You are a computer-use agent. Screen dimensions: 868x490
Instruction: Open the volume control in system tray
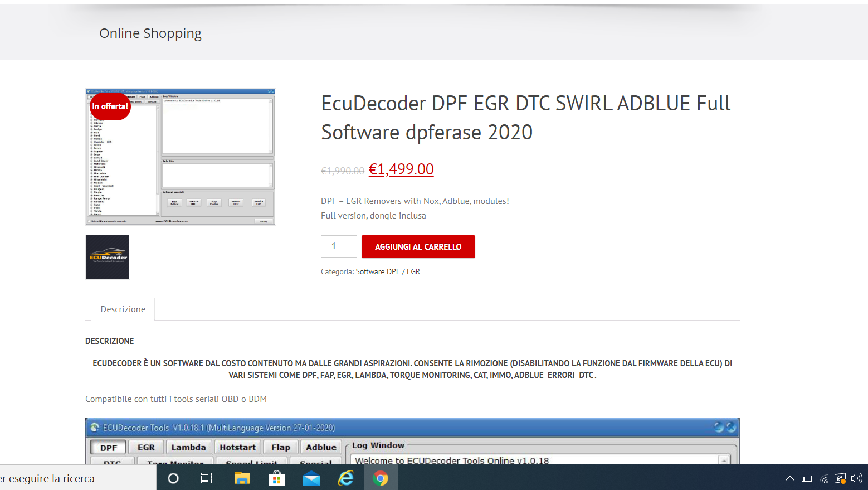(x=856, y=478)
